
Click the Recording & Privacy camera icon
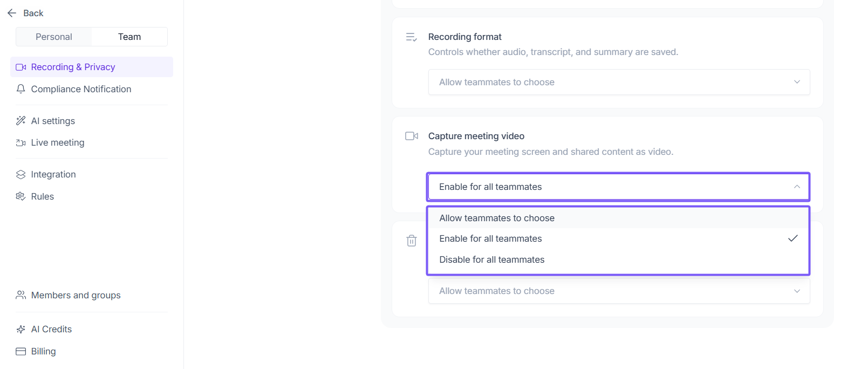[21, 67]
